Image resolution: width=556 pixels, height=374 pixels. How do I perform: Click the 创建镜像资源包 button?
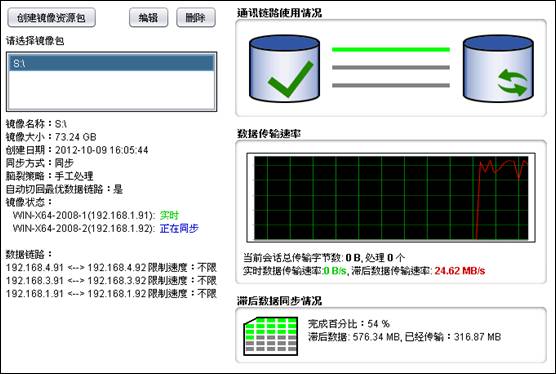click(x=51, y=18)
